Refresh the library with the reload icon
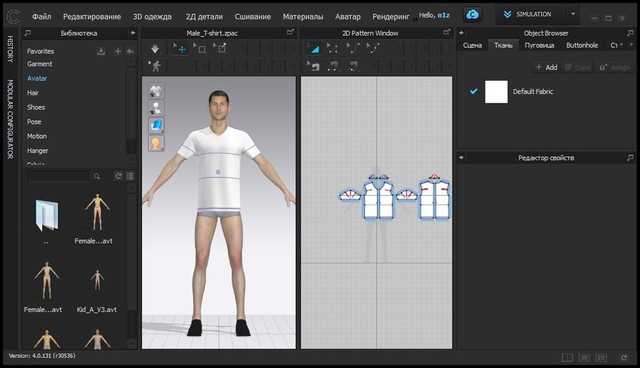Image resolution: width=640 pixels, height=368 pixels. (x=118, y=176)
